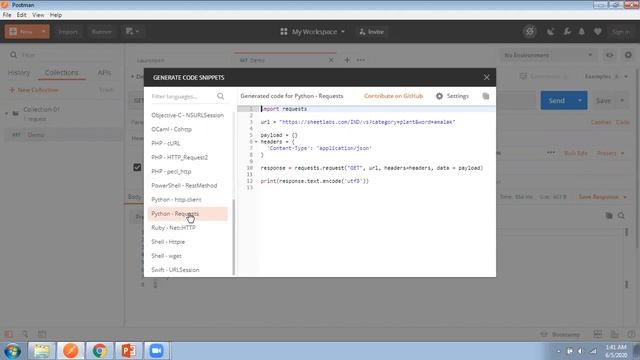Viewport: 640px width, 360px height.
Task: Click the requests.request code line
Action: click(x=372, y=168)
